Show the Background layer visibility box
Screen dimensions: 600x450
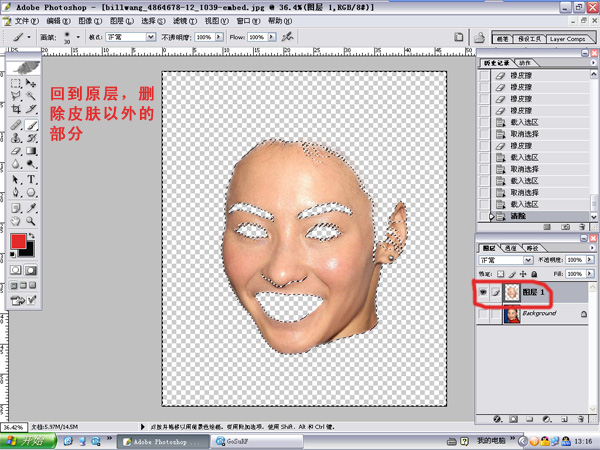click(x=484, y=314)
